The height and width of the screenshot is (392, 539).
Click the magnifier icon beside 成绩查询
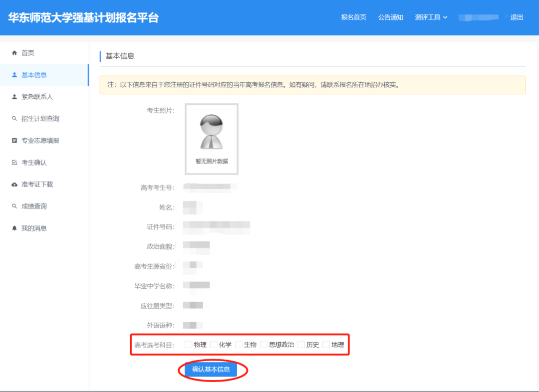click(14, 206)
